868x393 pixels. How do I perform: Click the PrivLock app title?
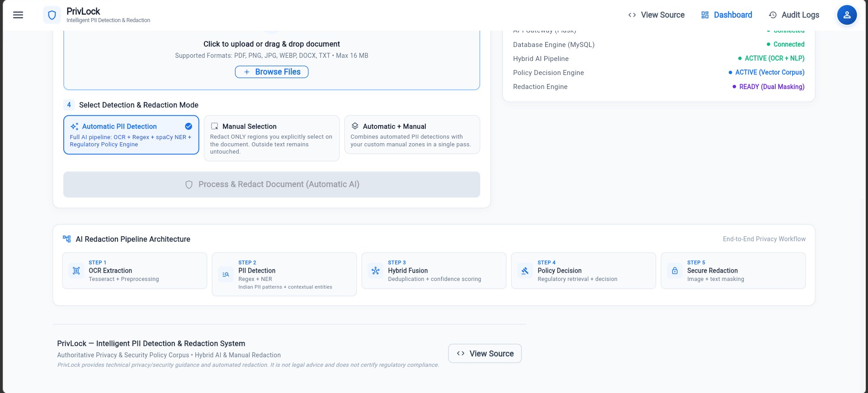click(x=83, y=11)
